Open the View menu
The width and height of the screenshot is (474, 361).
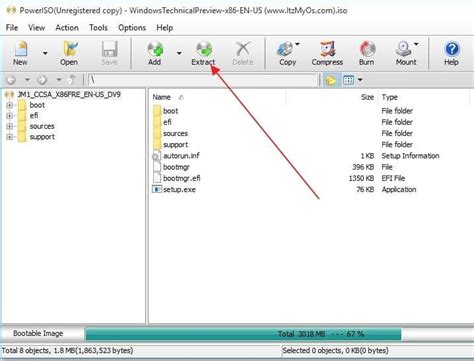pos(36,28)
